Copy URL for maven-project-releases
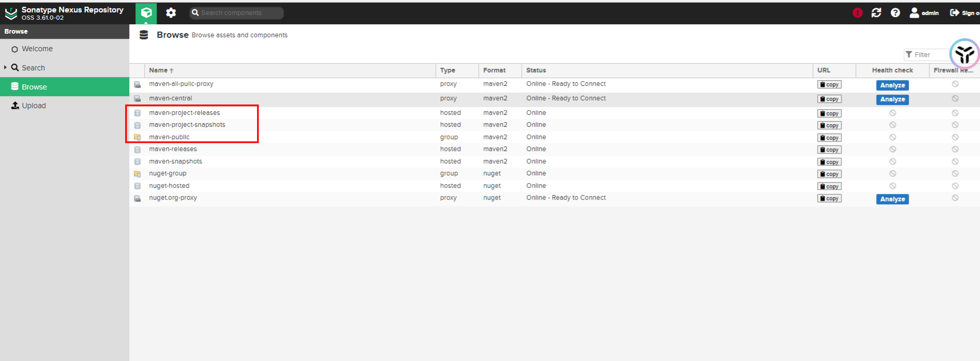 pyautogui.click(x=830, y=113)
